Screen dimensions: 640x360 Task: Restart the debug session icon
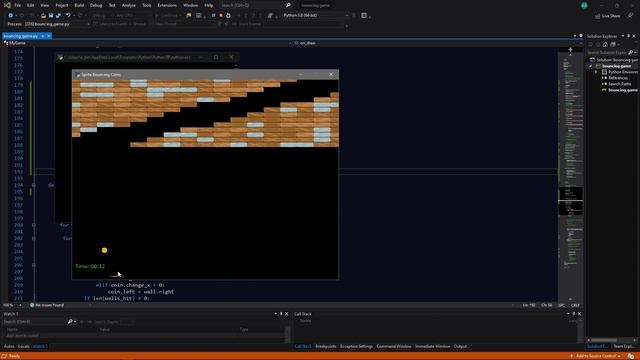pyautogui.click(x=228, y=16)
